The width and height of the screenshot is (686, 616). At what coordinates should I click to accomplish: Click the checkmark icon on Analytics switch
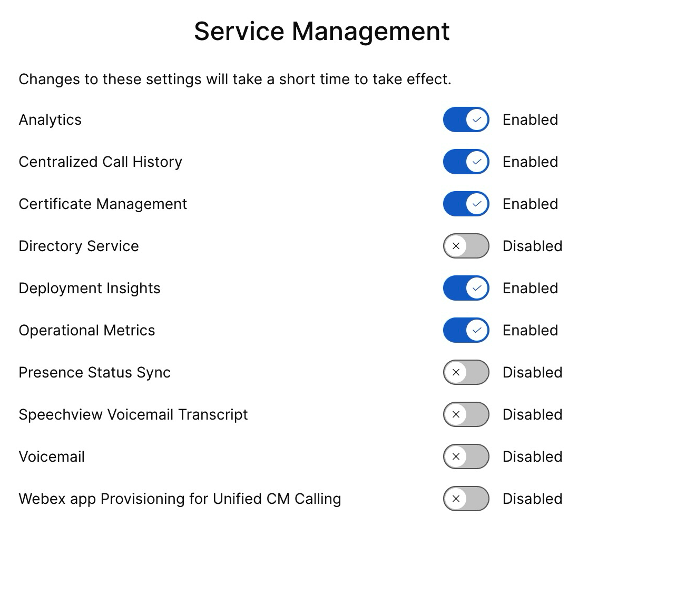click(x=476, y=120)
